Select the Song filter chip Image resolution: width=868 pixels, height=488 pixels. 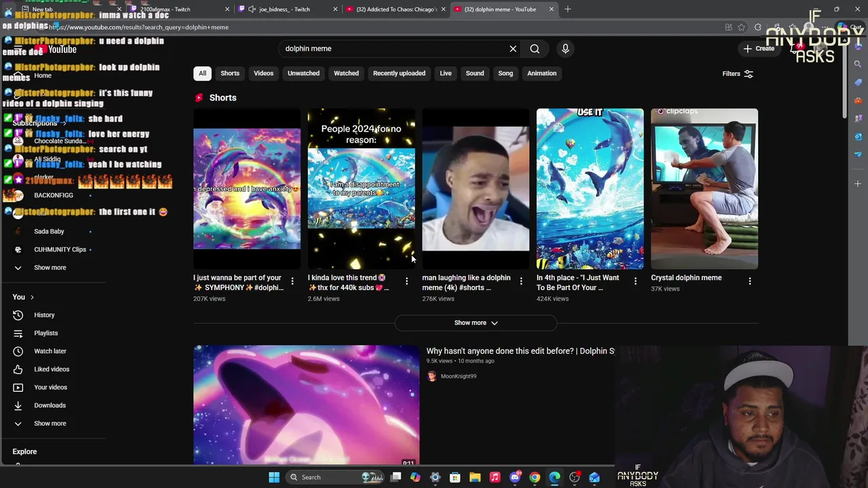pos(505,73)
